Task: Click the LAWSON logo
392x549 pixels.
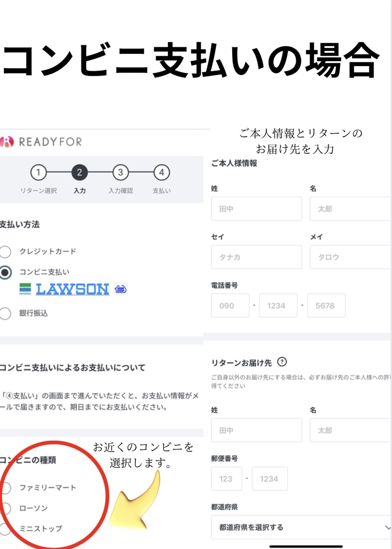Action: (72, 289)
